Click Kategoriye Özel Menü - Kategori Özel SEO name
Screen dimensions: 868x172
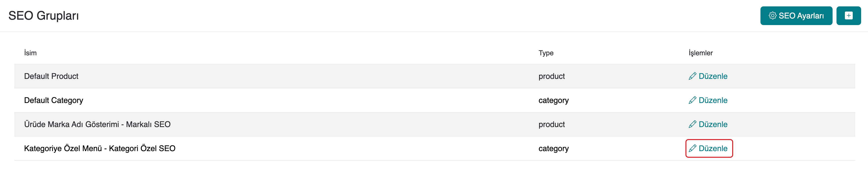(x=100, y=148)
